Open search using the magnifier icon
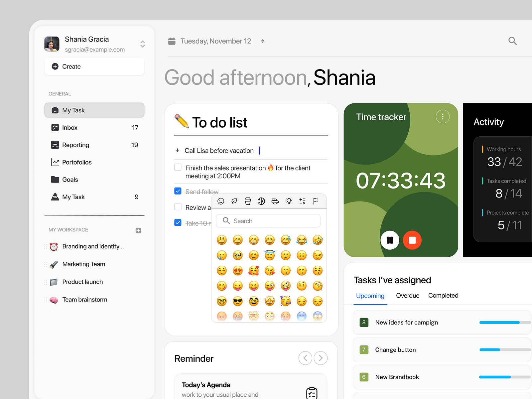Screen dimensions: 532x399 click(512, 41)
